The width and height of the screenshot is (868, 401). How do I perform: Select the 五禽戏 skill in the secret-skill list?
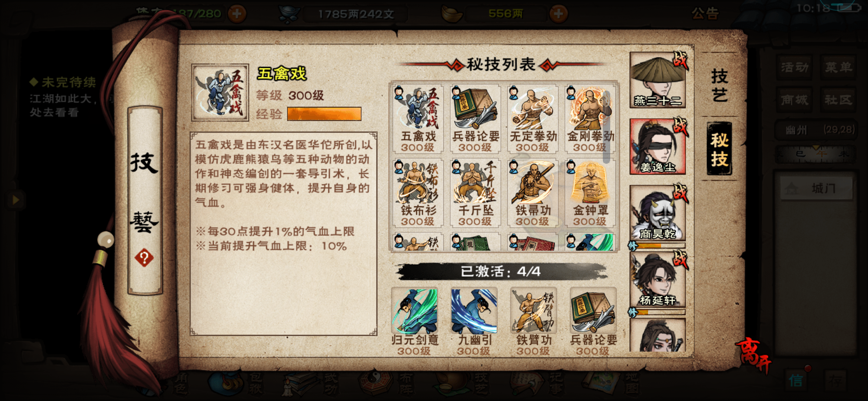(x=418, y=119)
